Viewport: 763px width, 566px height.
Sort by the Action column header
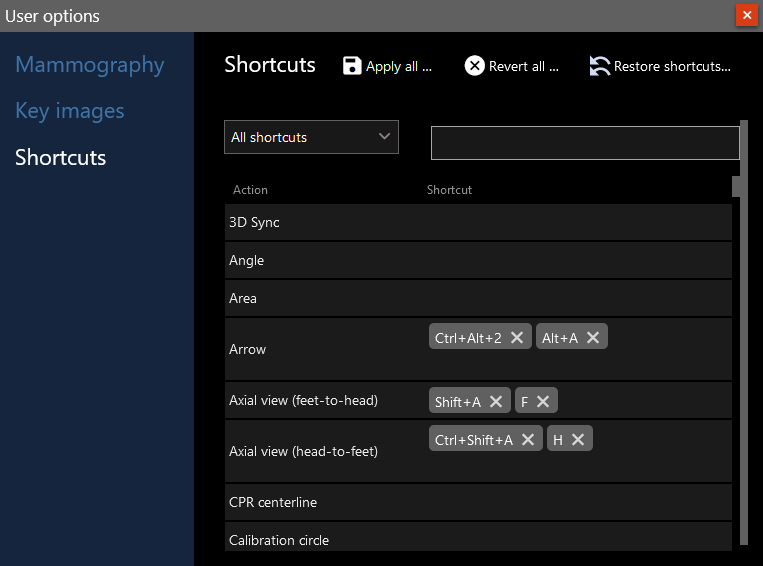(x=250, y=190)
